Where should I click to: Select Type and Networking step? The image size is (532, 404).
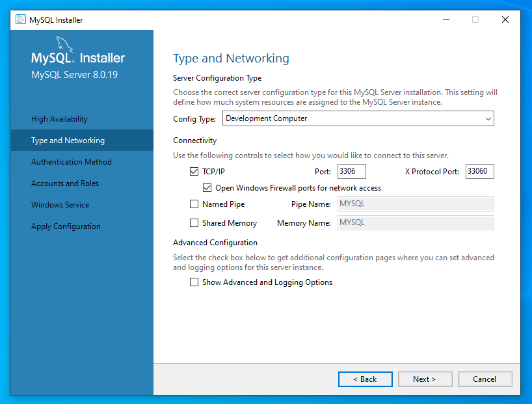[68, 141]
